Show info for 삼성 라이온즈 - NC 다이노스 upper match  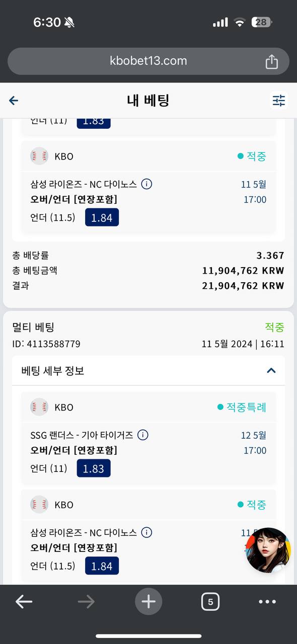tap(146, 184)
